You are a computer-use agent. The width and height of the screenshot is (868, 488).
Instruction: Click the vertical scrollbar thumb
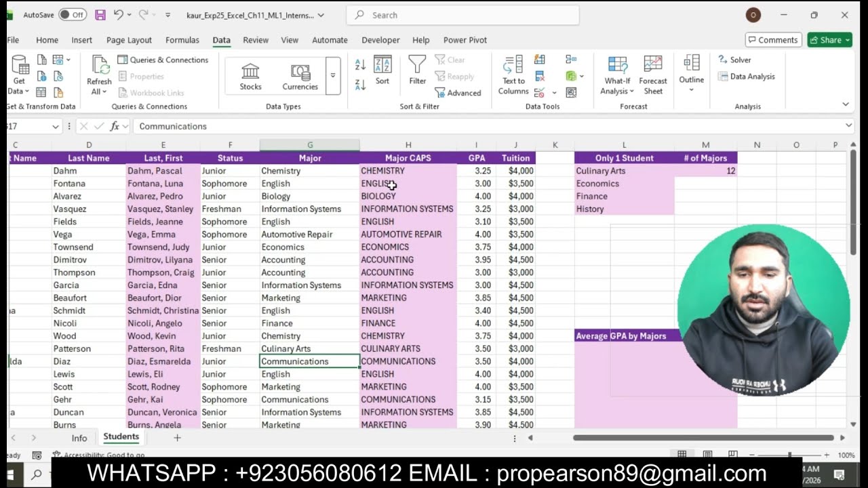(853, 202)
